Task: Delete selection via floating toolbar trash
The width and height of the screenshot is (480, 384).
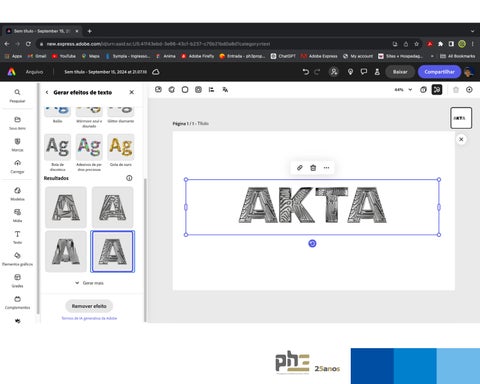Action: coord(313,168)
